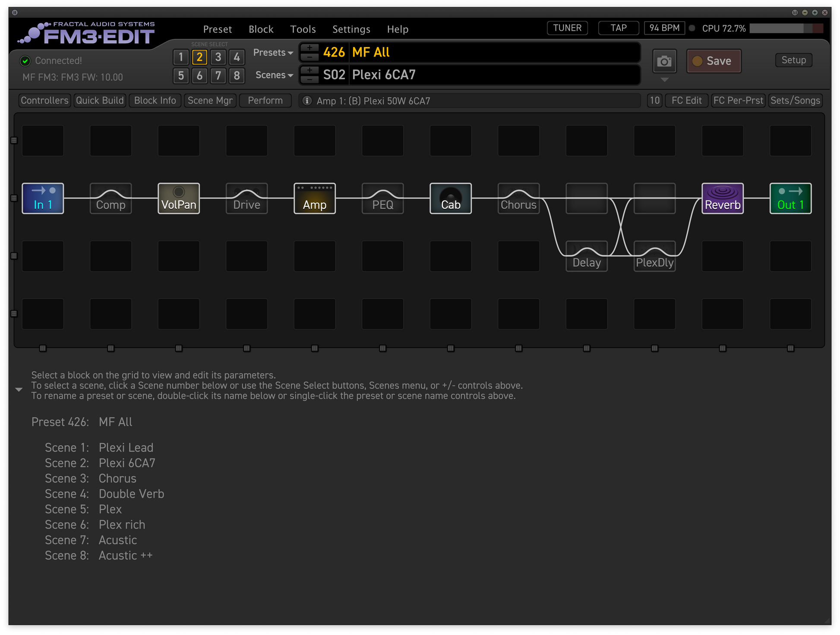Select the Cab block icon

tap(451, 198)
